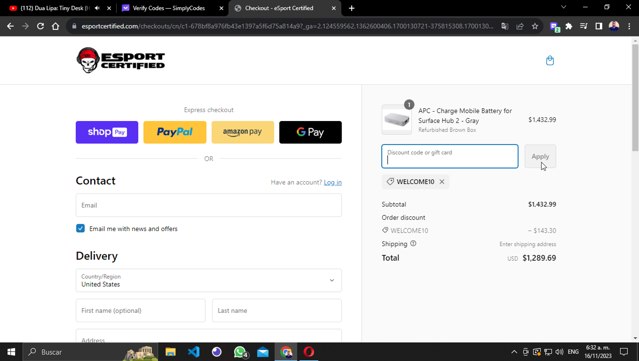Image resolution: width=639 pixels, height=361 pixels.
Task: Open the volume control in tray
Action: click(x=560, y=352)
